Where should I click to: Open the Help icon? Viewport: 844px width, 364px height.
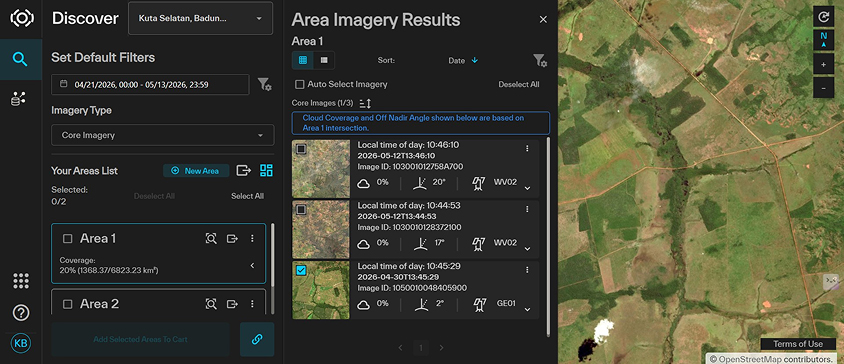(x=20, y=312)
